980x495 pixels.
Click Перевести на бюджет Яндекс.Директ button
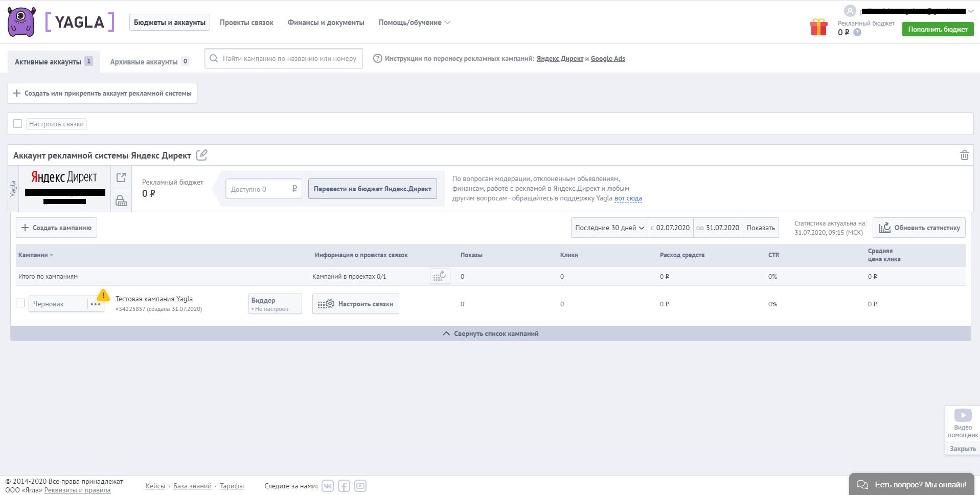373,189
